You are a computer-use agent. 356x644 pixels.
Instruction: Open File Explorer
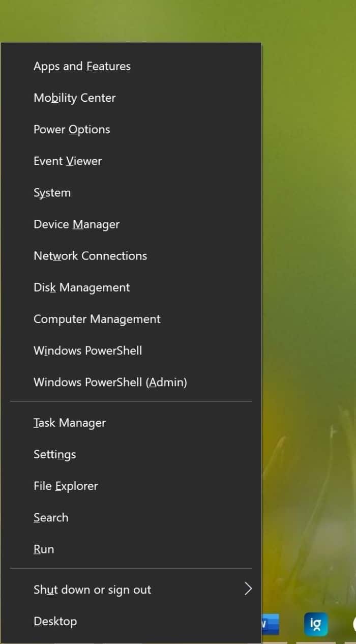click(65, 486)
